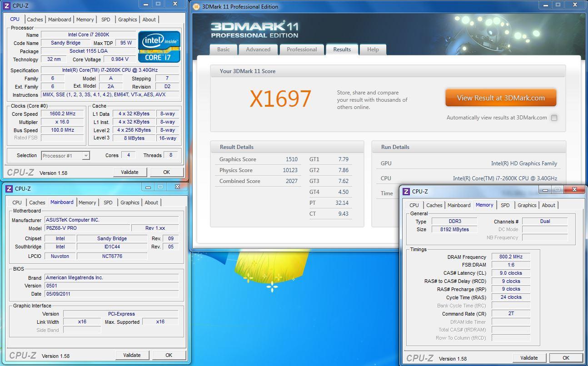Click Validate in the CPU tab window
588x366 pixels.
(x=130, y=172)
